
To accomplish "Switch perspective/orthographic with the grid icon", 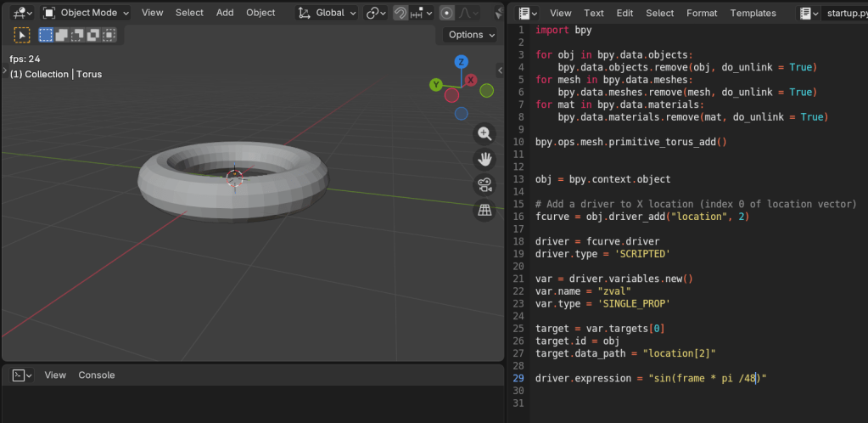I will click(x=484, y=210).
